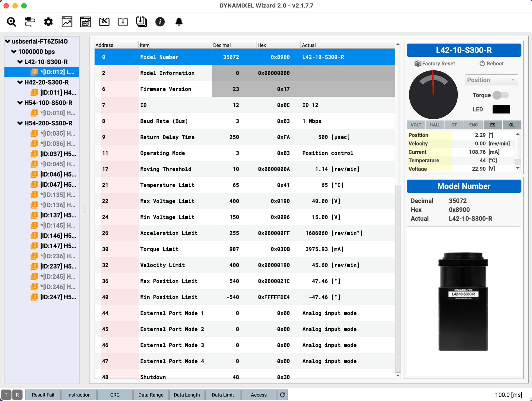The width and height of the screenshot is (532, 401).
Task: Open the Position operating mode dropdown
Action: coord(491,80)
